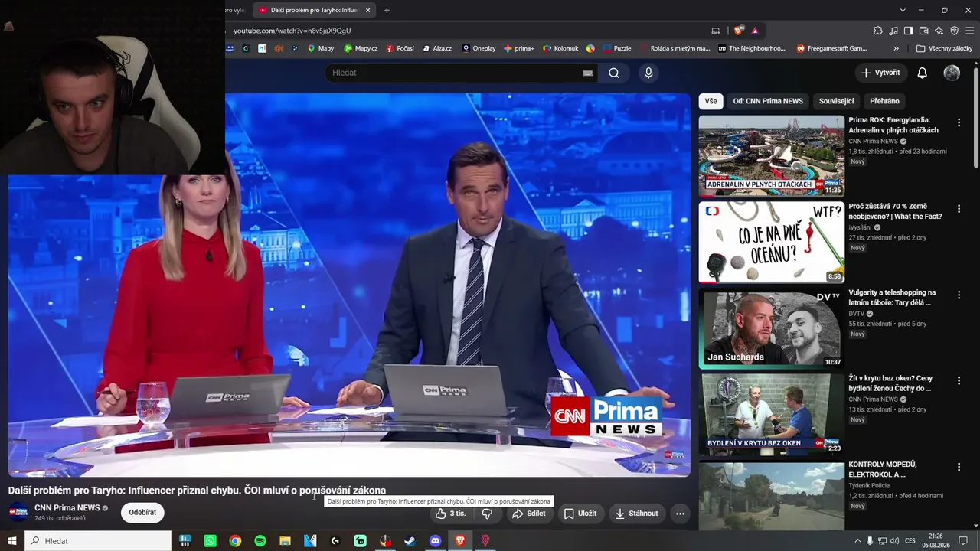Open the Energylandia video thumbnail

coord(772,155)
